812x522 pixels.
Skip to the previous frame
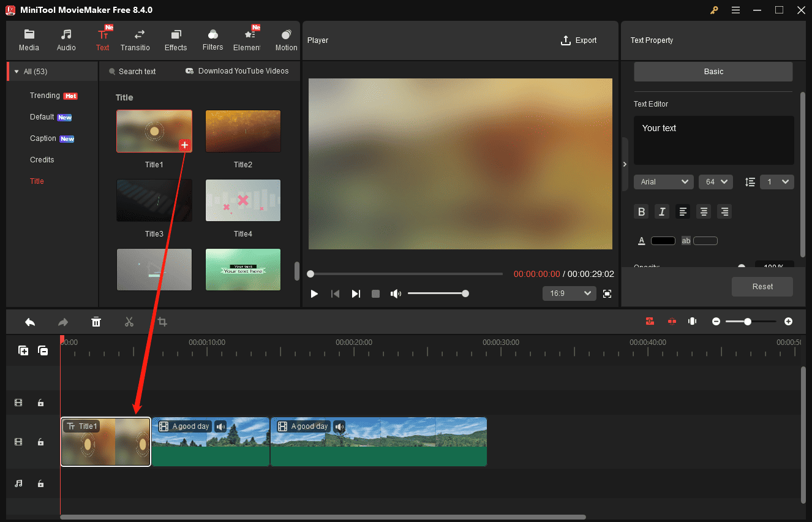click(x=335, y=294)
